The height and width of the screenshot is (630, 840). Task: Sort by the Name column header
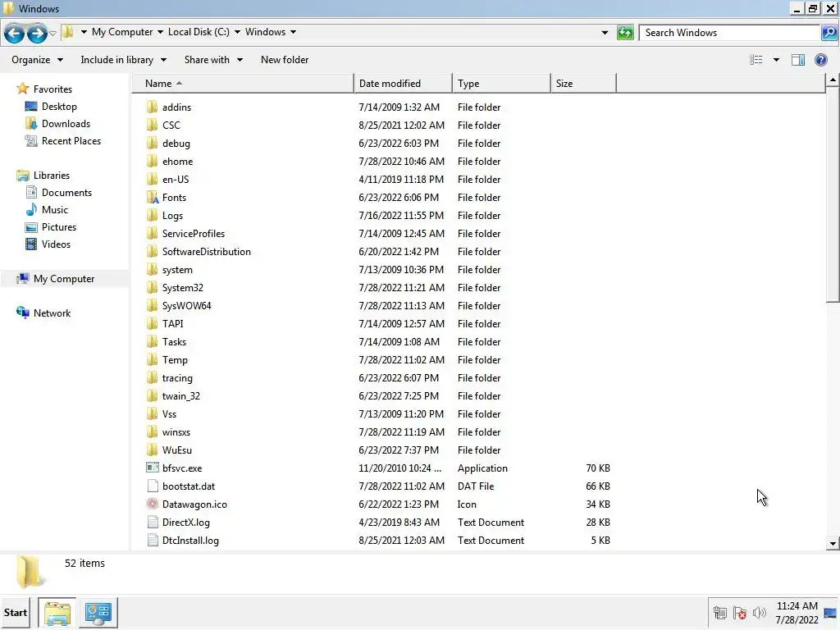(244, 84)
